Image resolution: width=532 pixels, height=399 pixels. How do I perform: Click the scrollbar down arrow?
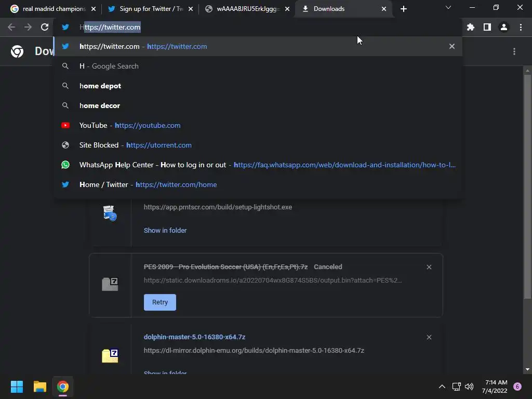(x=527, y=369)
